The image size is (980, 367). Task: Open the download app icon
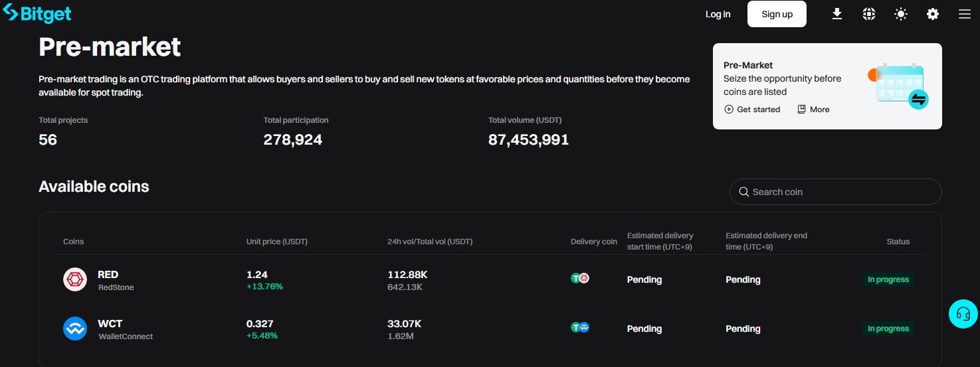[x=837, y=14]
